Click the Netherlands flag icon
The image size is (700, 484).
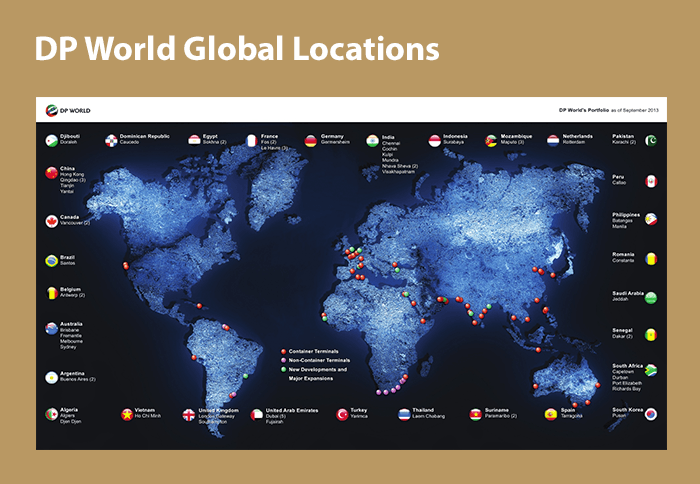coord(553,141)
